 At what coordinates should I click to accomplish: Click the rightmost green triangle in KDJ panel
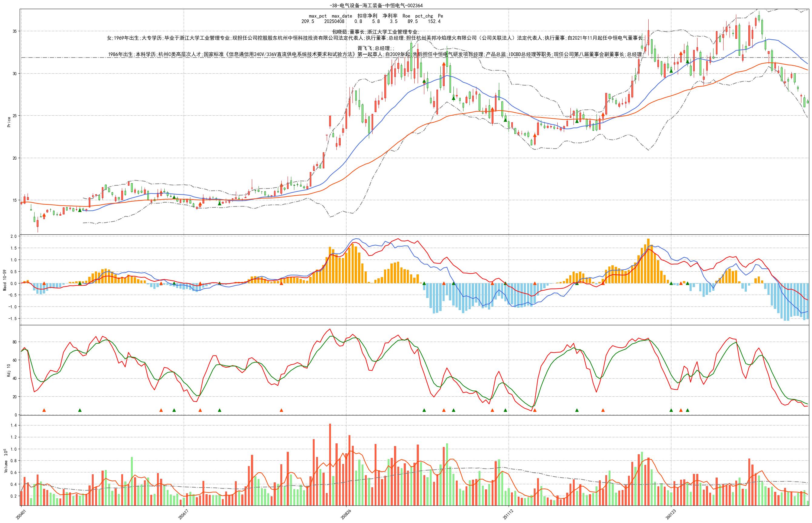tap(687, 410)
